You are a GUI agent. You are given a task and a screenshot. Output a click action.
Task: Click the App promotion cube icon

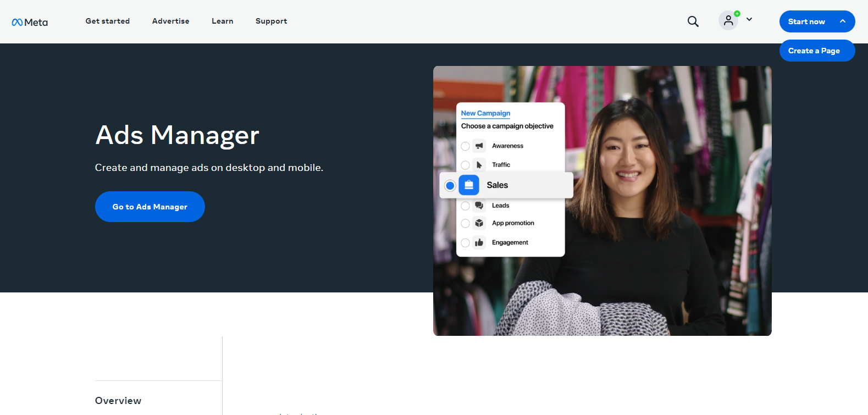click(x=479, y=223)
